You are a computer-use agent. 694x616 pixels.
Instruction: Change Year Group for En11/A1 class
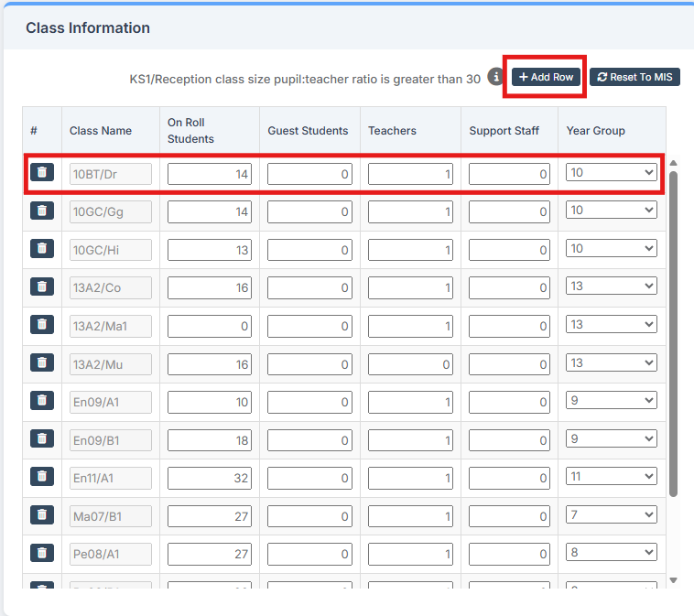(x=612, y=477)
